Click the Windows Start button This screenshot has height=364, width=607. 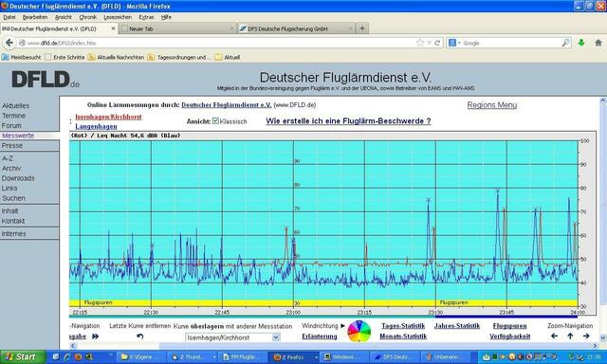point(22,356)
